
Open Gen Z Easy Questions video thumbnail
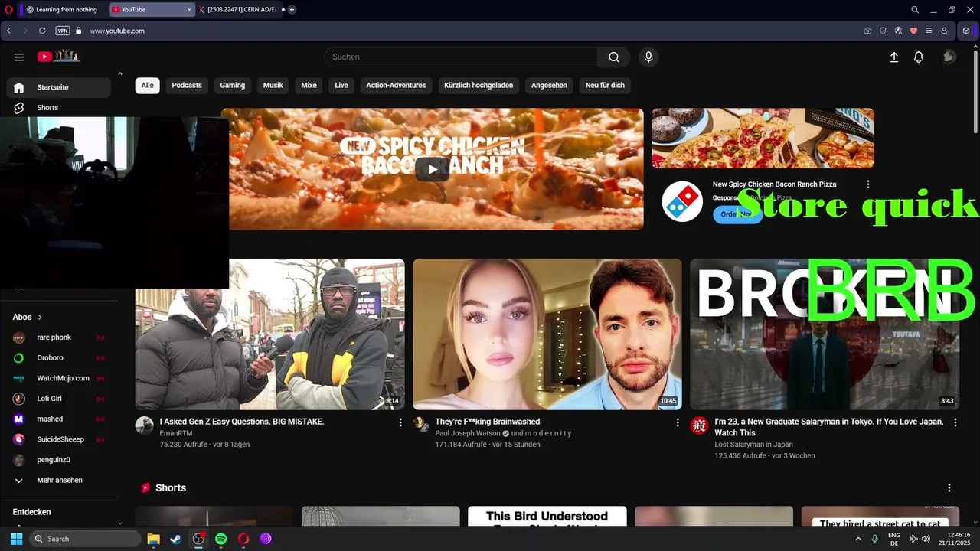270,334
